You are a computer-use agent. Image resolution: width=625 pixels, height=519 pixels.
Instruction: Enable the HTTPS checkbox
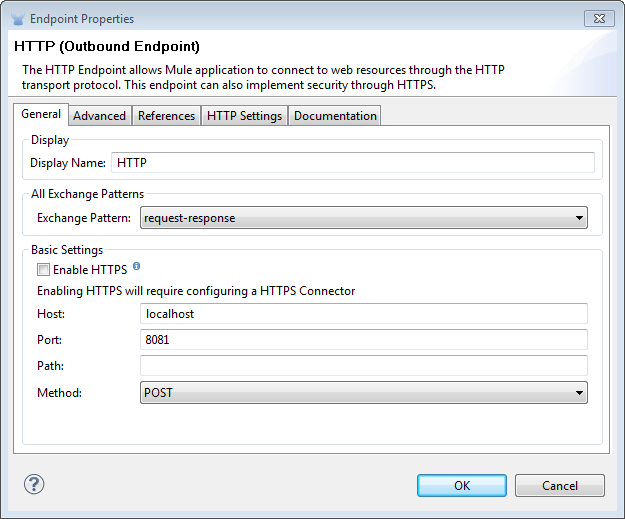click(43, 270)
